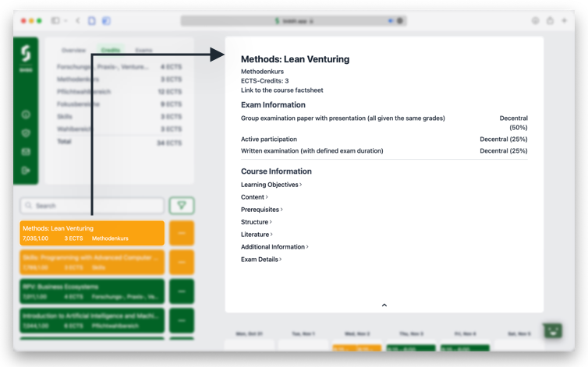Switch to the Exams tab
Image resolution: width=588 pixels, height=367 pixels.
[143, 51]
